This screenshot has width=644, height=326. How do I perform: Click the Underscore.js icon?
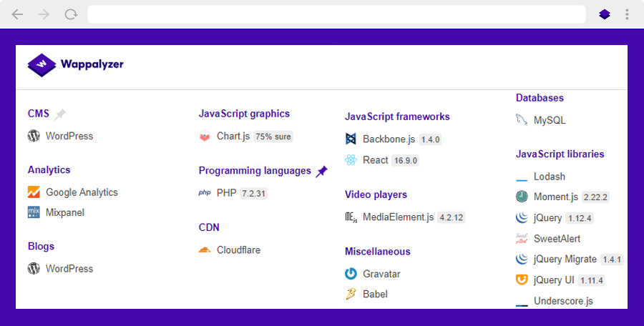(522, 305)
